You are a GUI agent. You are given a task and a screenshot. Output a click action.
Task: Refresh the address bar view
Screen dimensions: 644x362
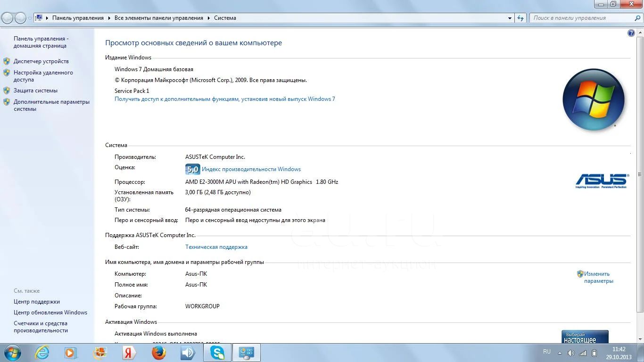click(520, 18)
